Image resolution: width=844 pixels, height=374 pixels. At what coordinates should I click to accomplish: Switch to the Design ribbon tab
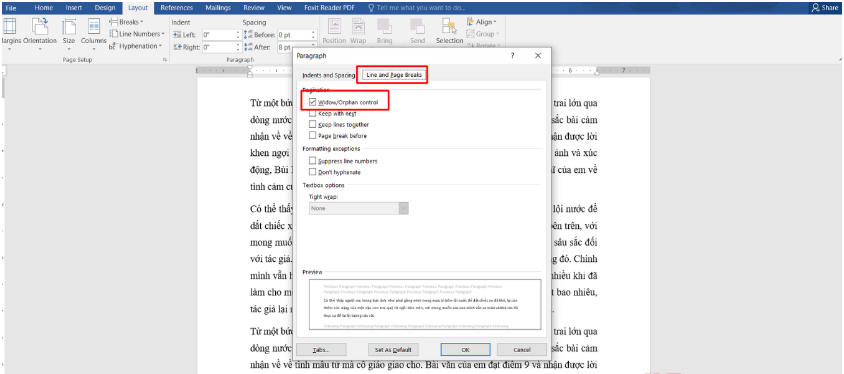tap(104, 8)
